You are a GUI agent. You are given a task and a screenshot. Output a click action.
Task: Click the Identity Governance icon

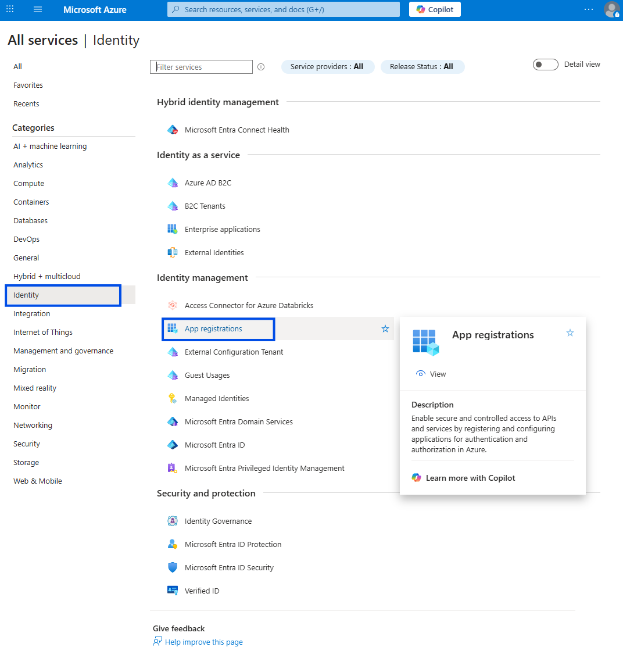click(x=172, y=521)
